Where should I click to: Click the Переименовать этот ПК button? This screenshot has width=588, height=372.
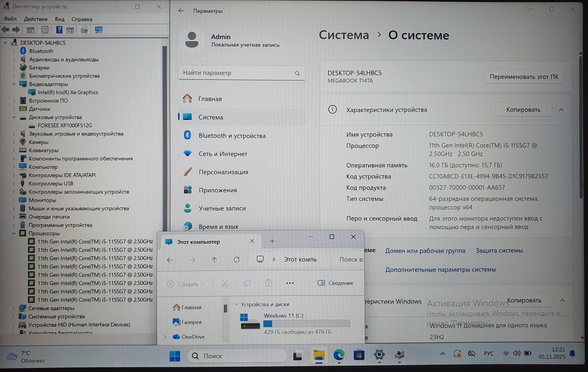(x=524, y=77)
